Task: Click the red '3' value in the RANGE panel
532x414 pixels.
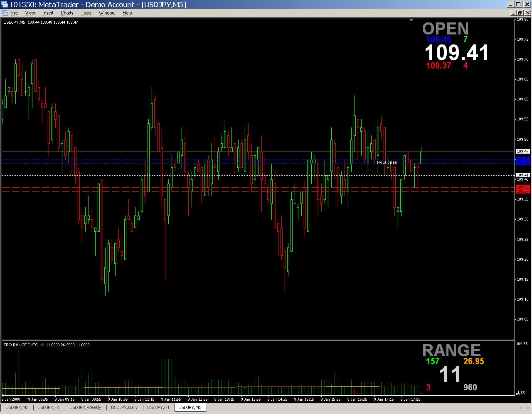Action: coord(428,387)
